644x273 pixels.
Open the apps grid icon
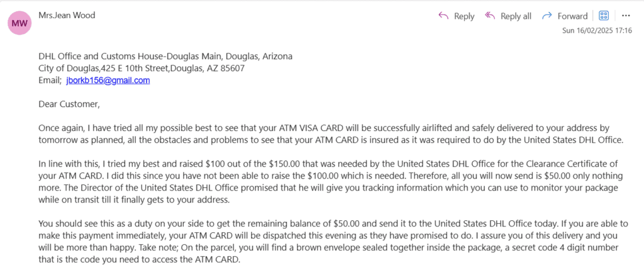coord(604,16)
